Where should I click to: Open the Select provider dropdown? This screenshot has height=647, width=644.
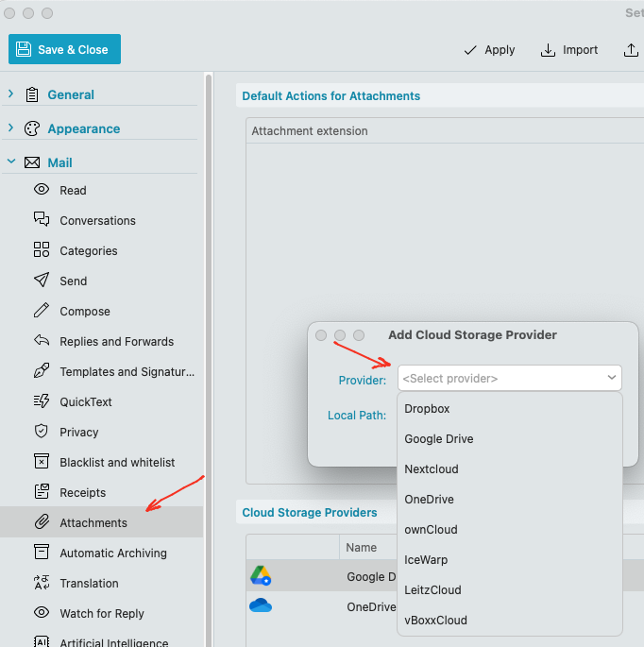(509, 378)
